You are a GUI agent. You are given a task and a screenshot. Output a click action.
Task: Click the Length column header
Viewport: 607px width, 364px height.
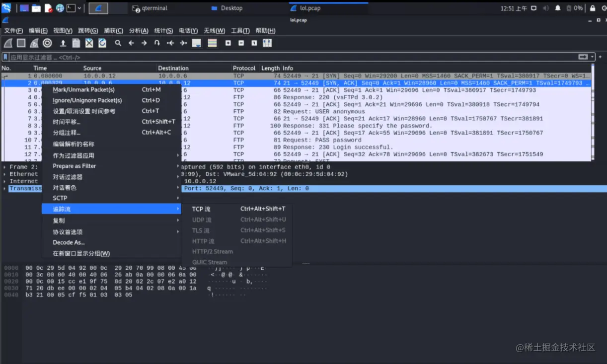point(270,68)
